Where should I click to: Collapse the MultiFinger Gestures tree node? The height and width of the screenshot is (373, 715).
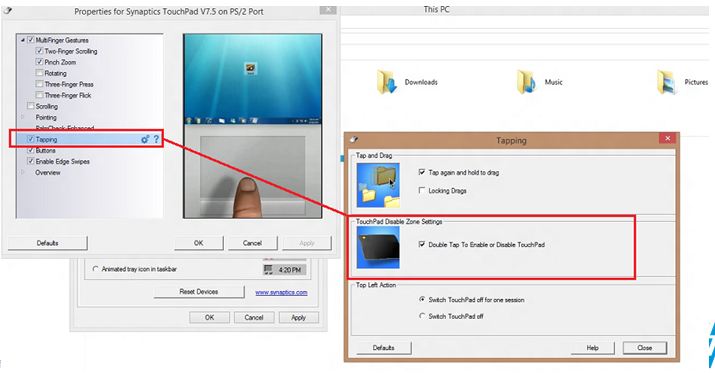tap(22, 40)
